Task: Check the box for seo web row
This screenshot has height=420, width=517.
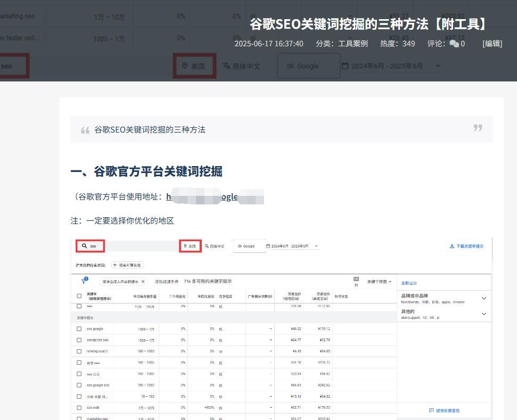Action: click(x=79, y=408)
